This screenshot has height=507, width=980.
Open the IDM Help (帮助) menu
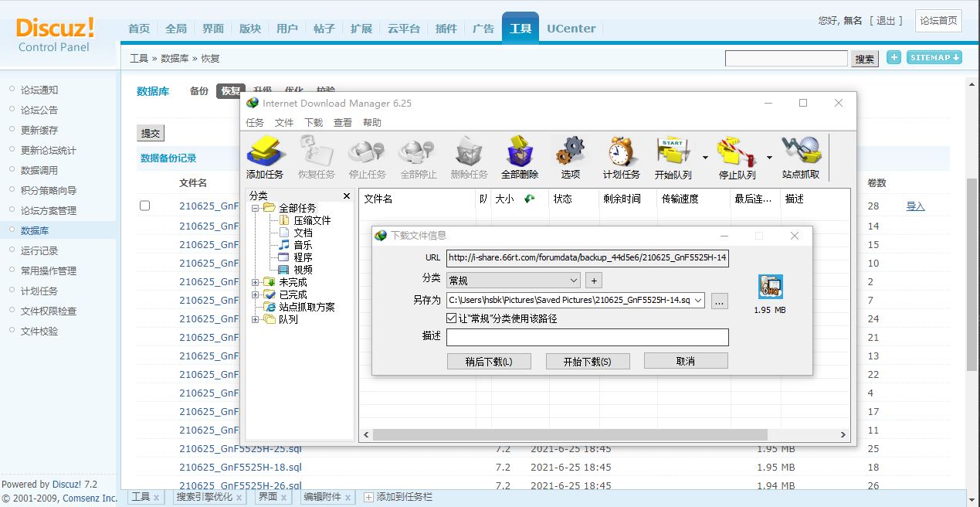pos(372,123)
